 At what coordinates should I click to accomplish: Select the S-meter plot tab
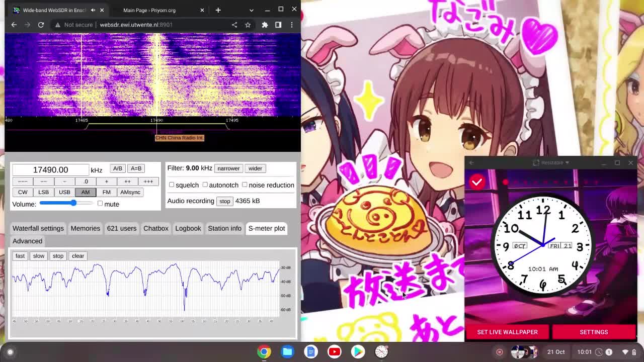point(267,228)
